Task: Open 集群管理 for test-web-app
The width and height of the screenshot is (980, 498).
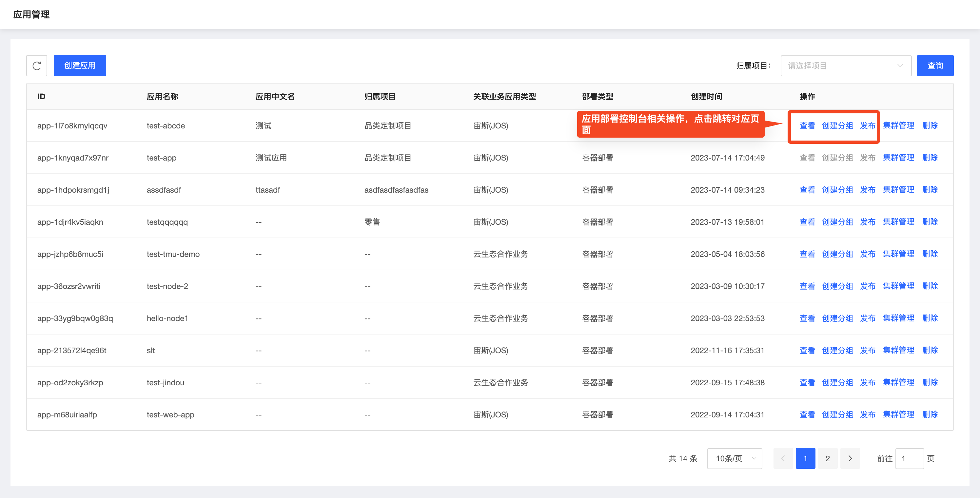Action: click(899, 414)
